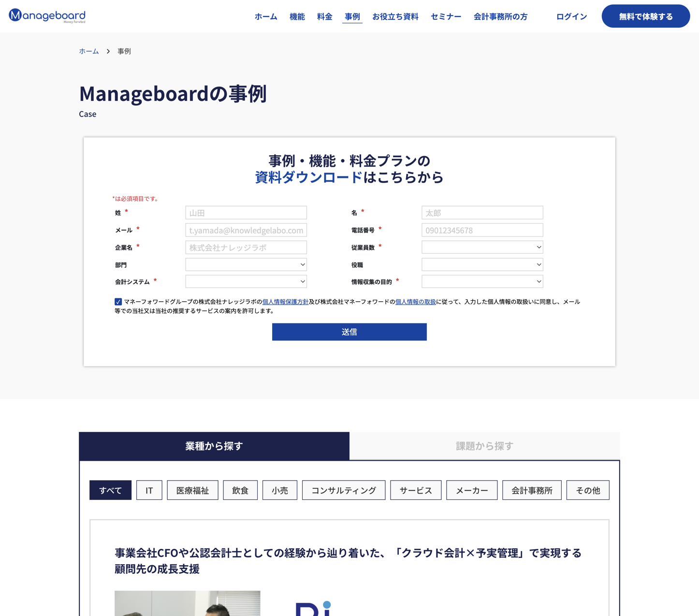Open the 情報収集の目的 dropdown
The image size is (699, 616).
pyautogui.click(x=482, y=281)
